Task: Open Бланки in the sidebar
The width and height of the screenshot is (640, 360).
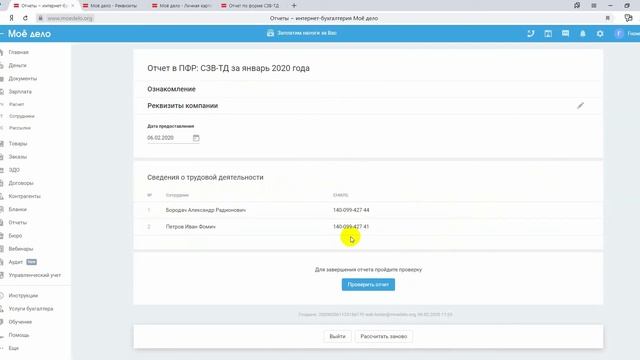Action: coord(18,209)
